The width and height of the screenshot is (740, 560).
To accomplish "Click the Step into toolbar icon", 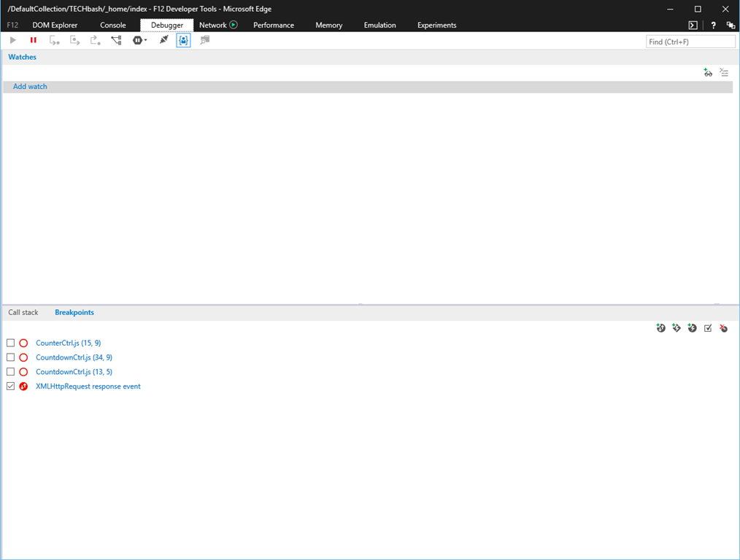I will [x=54, y=41].
